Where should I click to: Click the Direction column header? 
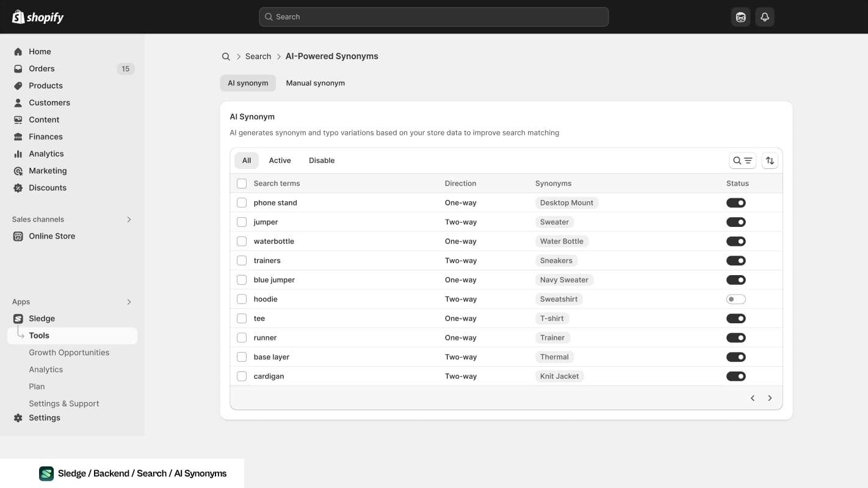point(461,184)
